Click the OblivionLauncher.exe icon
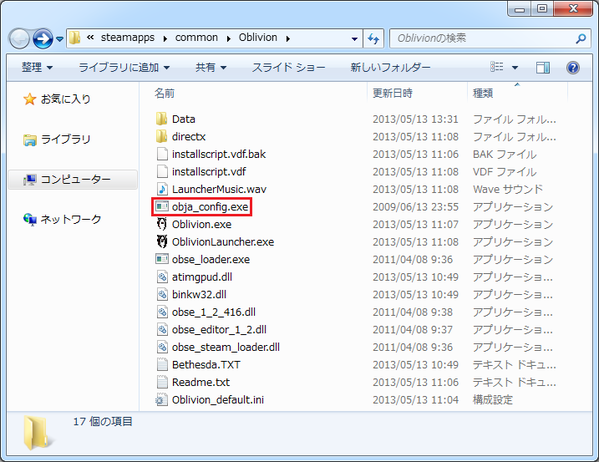 pos(162,242)
